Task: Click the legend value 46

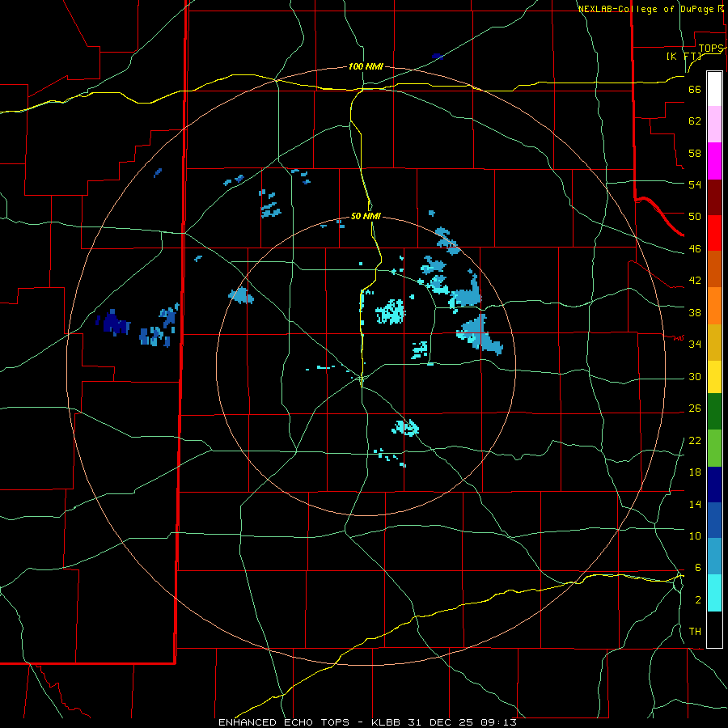Action: pos(695,249)
